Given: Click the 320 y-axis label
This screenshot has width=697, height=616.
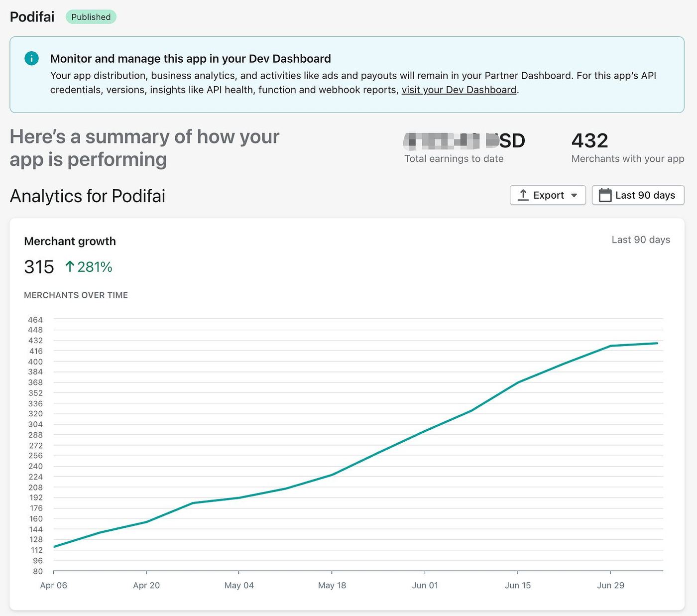Looking at the screenshot, I should pyautogui.click(x=35, y=414).
